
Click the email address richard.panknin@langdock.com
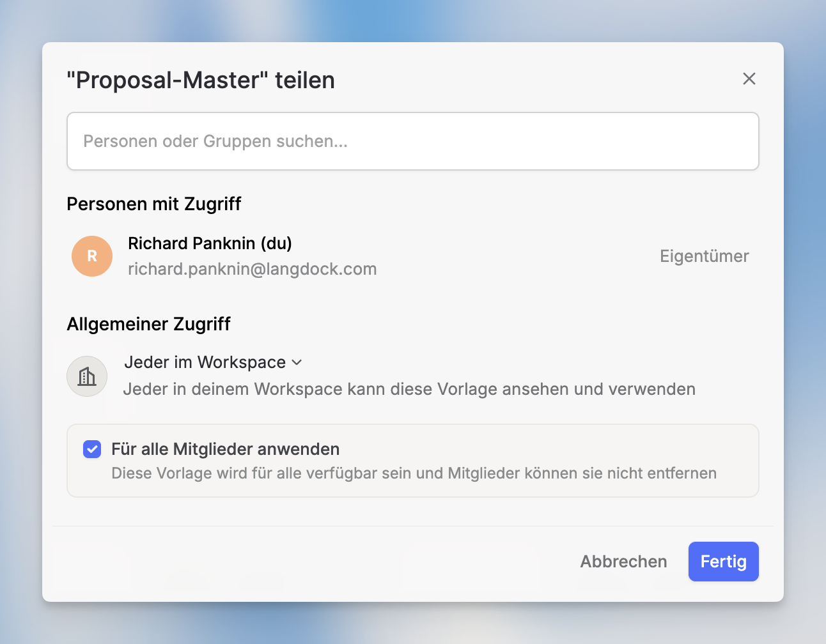[253, 268]
